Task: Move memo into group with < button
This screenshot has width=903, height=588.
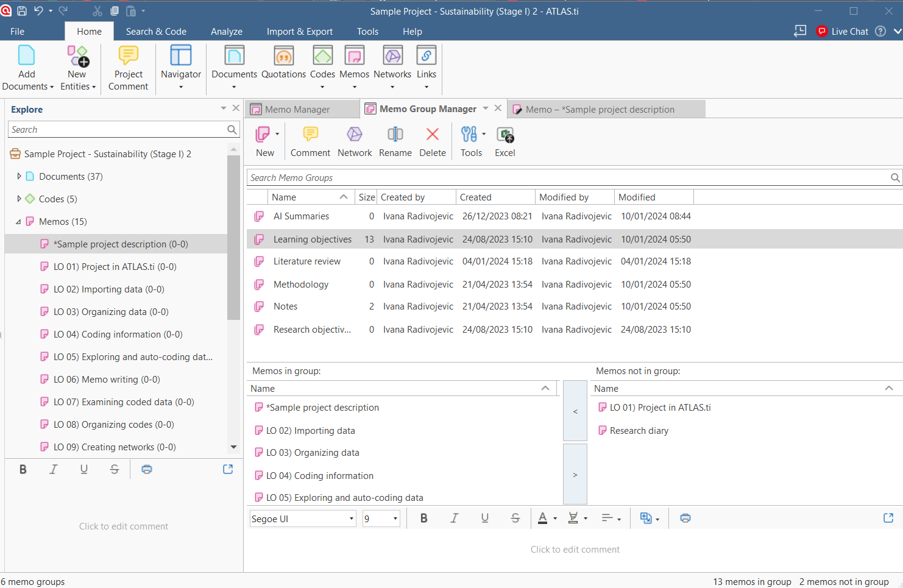Action: click(x=575, y=411)
